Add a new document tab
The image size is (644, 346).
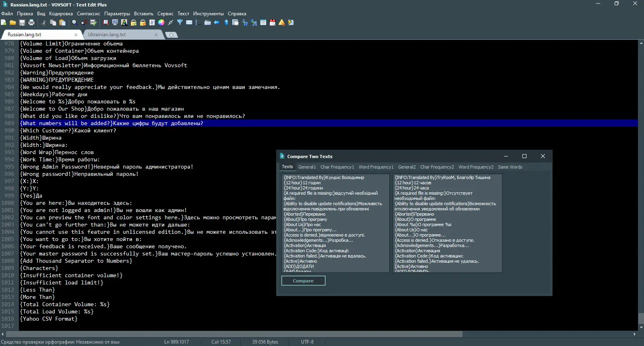pos(171,35)
